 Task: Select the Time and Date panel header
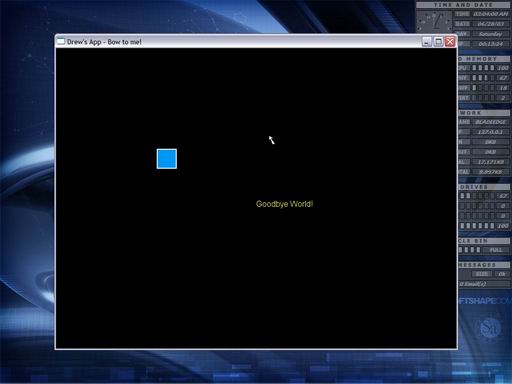click(x=463, y=5)
